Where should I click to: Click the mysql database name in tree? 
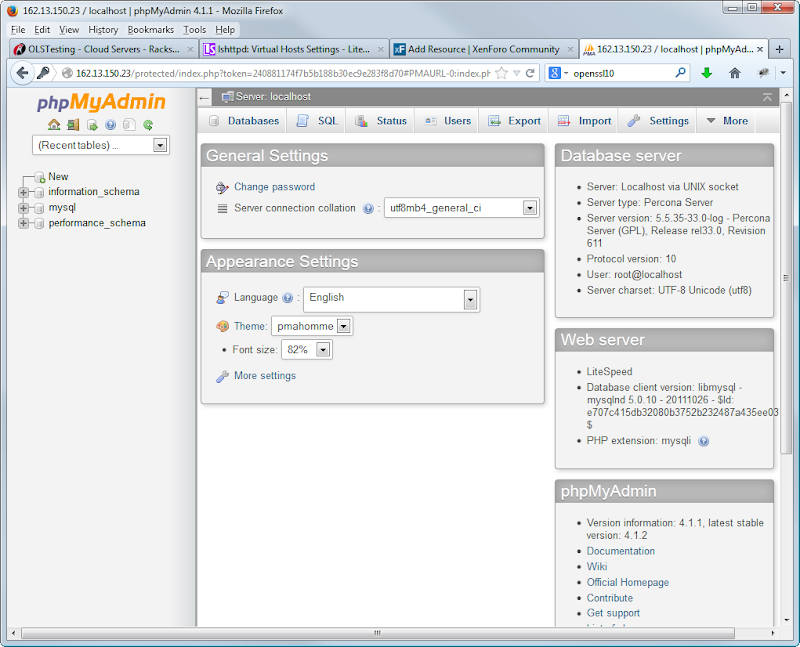(62, 208)
